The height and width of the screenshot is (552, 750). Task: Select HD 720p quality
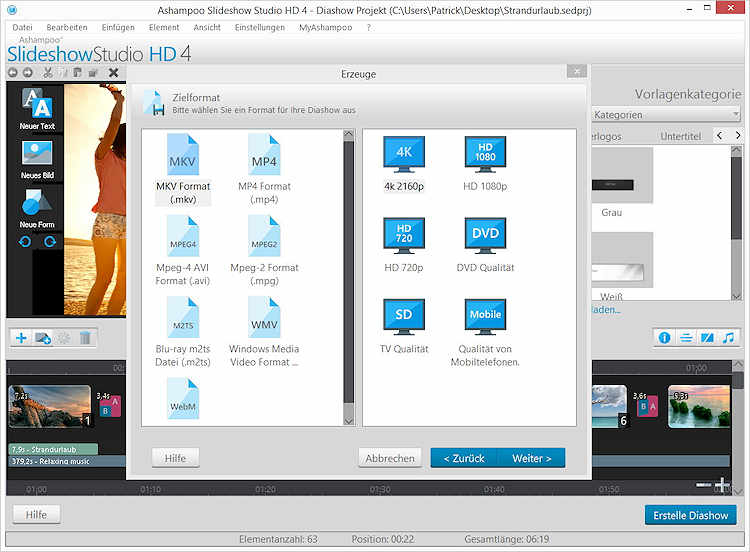click(x=404, y=236)
